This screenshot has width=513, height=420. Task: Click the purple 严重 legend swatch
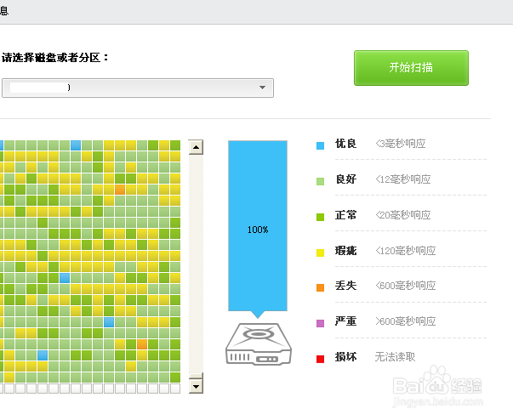(320, 323)
